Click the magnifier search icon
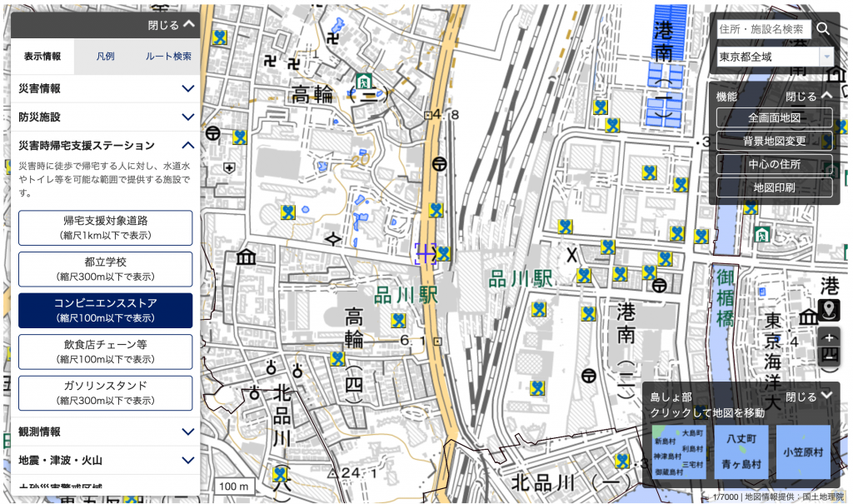Viewport: 853px width, 504px height. click(823, 29)
